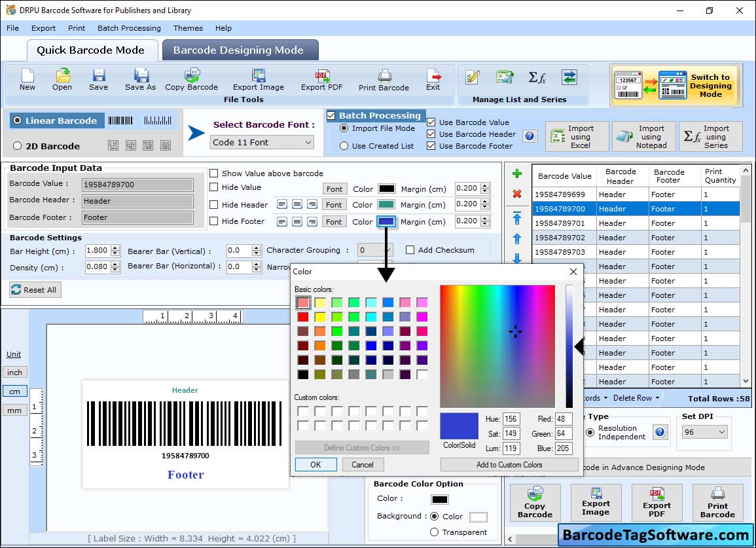This screenshot has width=756, height=548.
Task: Open the Print Barcode toolbar icon
Action: point(384,79)
